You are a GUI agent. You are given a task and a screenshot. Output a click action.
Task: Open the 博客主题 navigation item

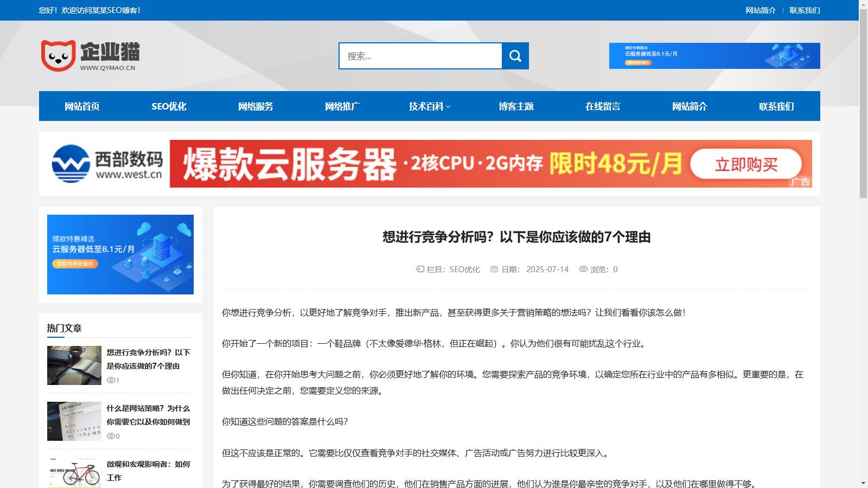[x=516, y=106]
